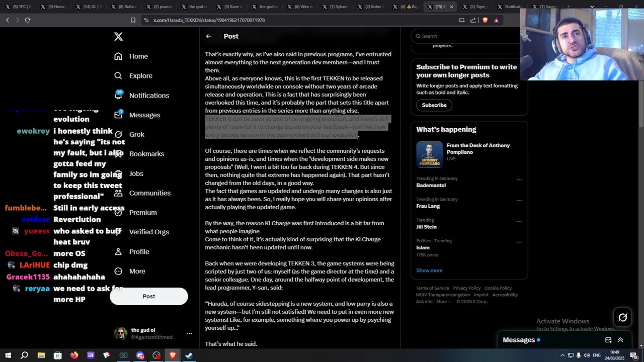Click the share icon in address bar

pos(473,20)
